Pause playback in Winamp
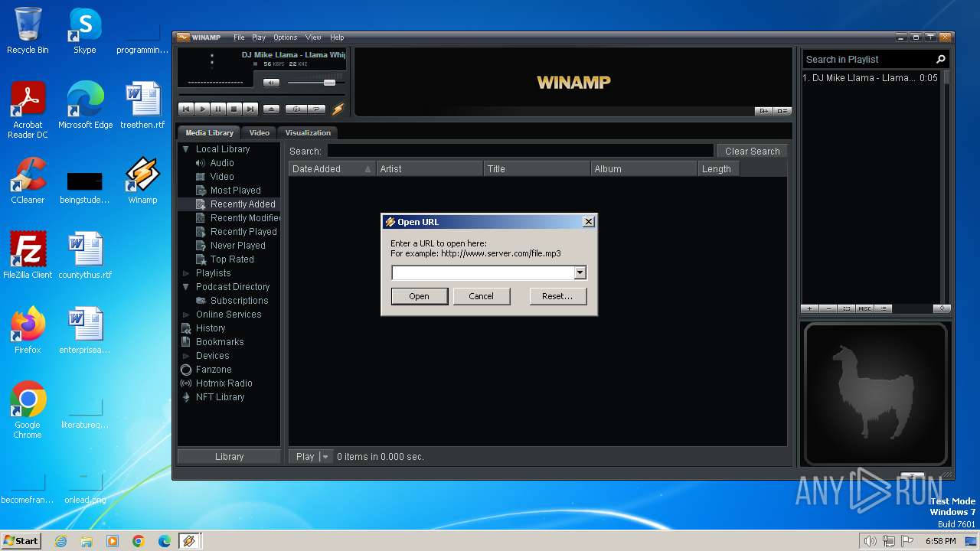Screen dimensions: 980x551 pos(218,109)
